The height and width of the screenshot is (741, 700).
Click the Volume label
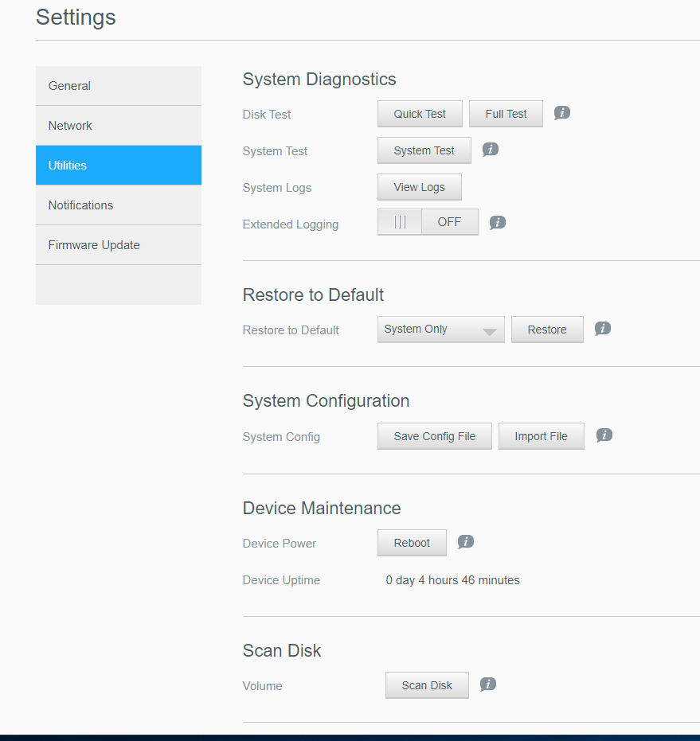click(262, 686)
